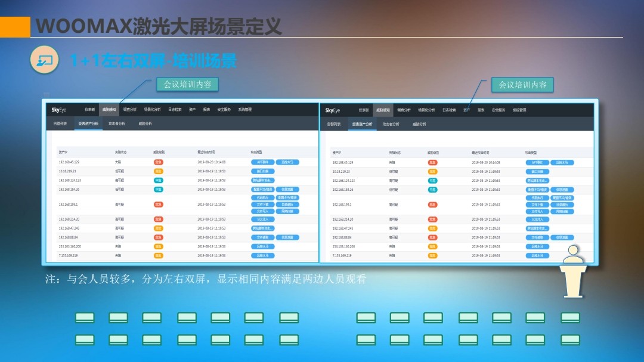The height and width of the screenshot is (362, 644).
Task: Open 安全服务 menu in left screen
Action: pyautogui.click(x=224, y=110)
